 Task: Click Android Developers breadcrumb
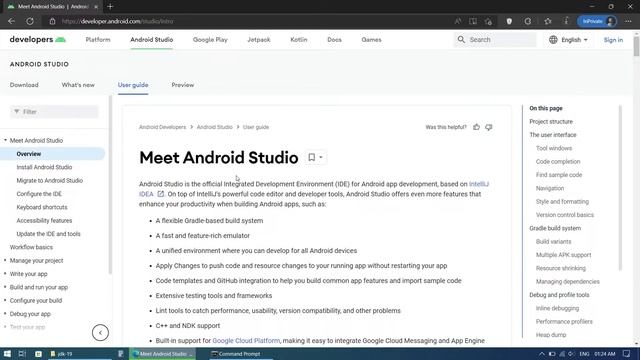coord(162,127)
